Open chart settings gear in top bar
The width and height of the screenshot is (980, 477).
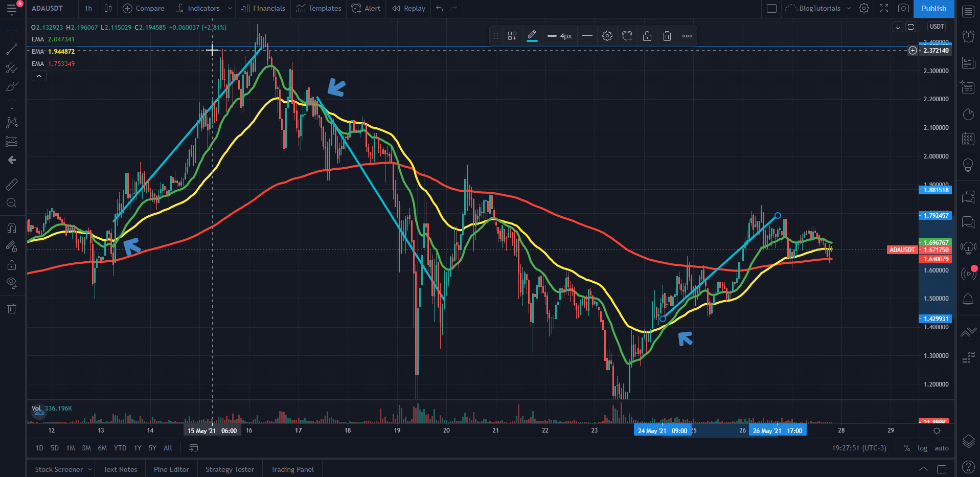tap(864, 8)
